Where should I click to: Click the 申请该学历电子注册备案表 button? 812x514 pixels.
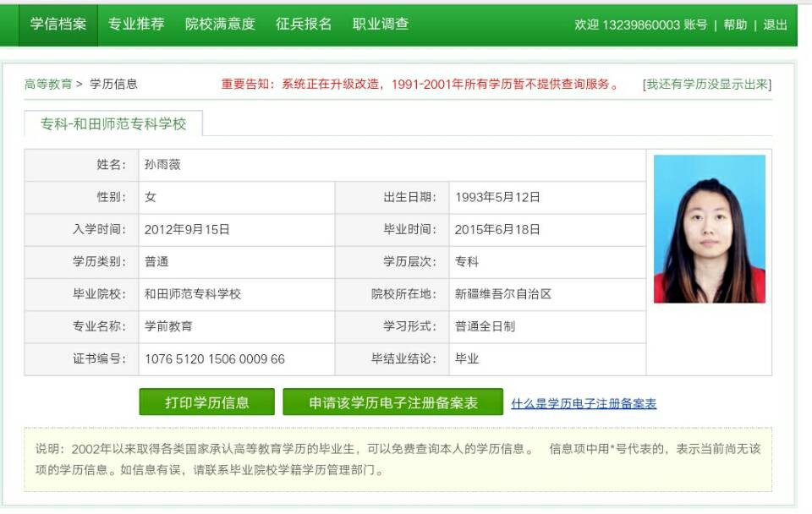393,402
